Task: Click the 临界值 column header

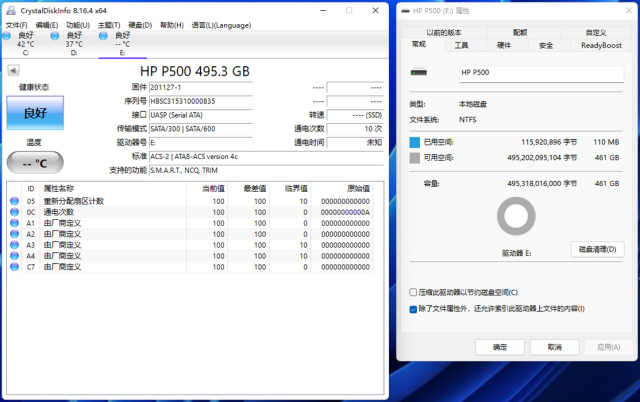Action: [296, 189]
